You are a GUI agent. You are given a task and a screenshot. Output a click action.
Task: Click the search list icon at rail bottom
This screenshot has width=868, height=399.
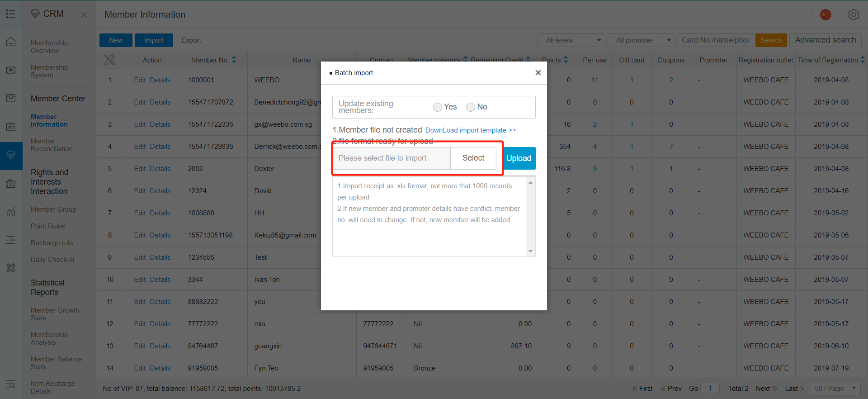[11, 385]
